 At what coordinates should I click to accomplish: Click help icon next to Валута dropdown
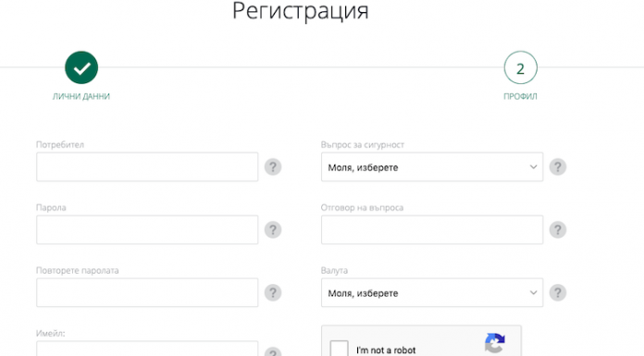click(558, 293)
